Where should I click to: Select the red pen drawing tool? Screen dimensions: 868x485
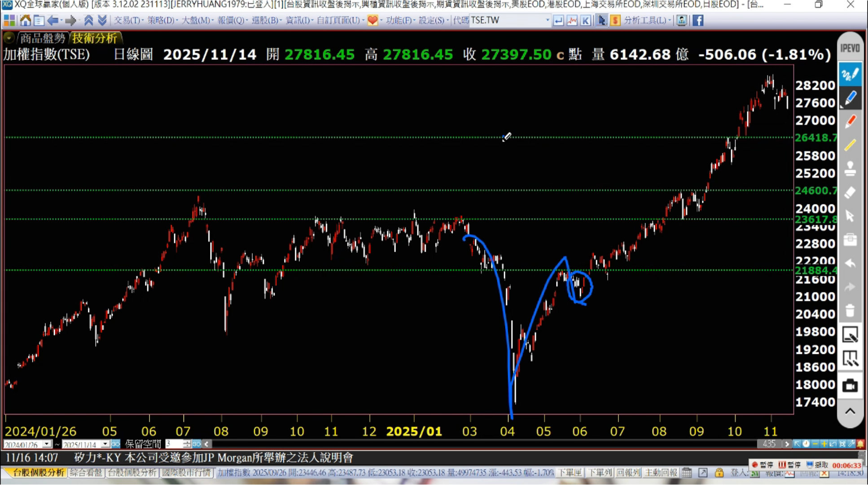pos(850,122)
